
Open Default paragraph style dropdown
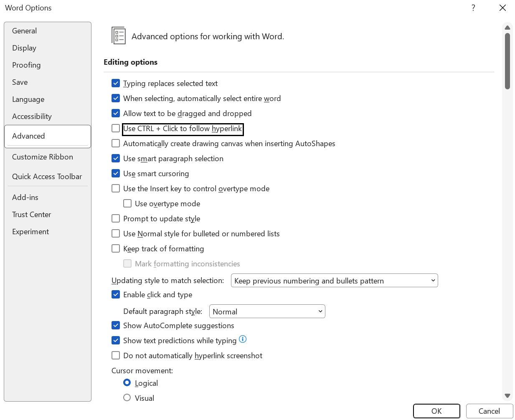pos(267,311)
